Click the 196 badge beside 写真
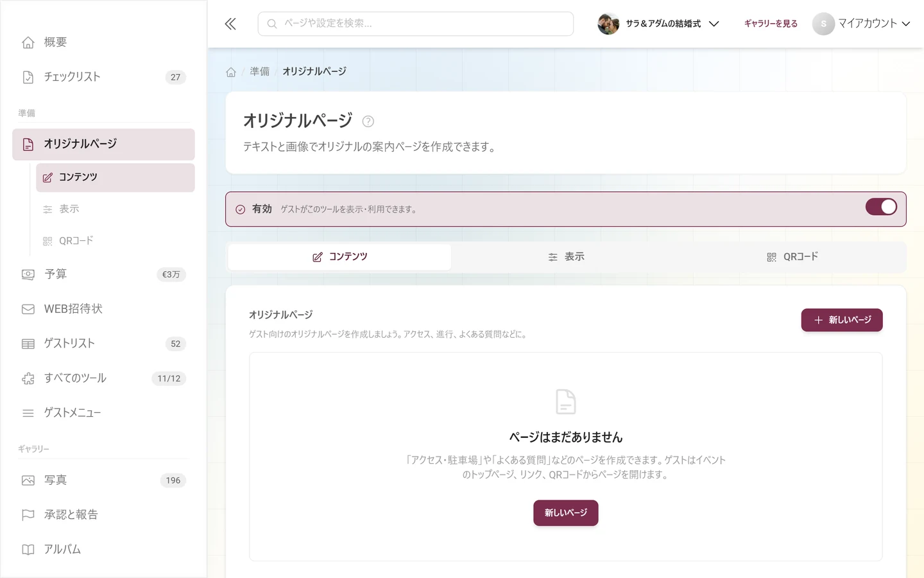Image resolution: width=924 pixels, height=578 pixels. (x=173, y=480)
